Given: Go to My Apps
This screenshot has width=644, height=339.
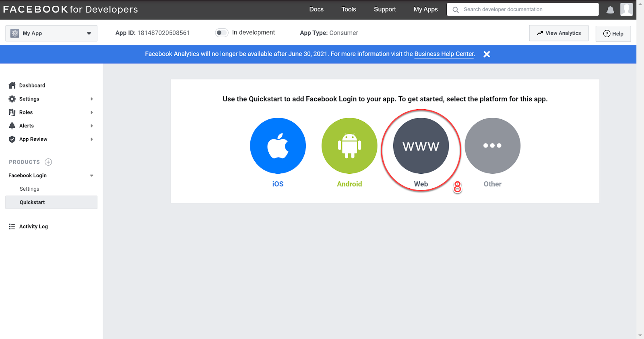Looking at the screenshot, I should coord(425,9).
